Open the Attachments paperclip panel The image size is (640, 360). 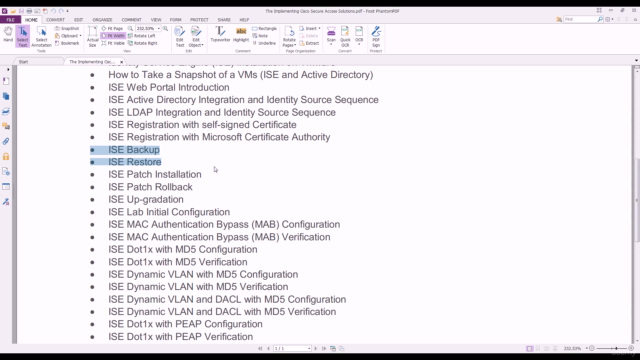6,141
